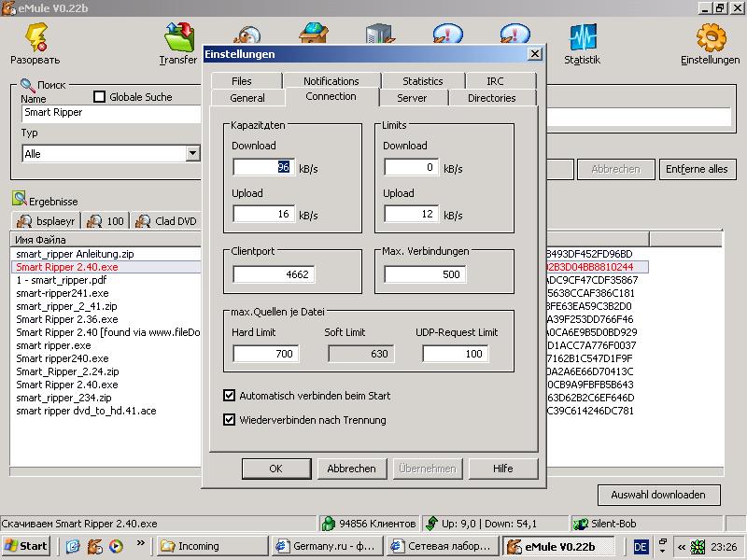Select Smart_Ripper_2.24.zip in results
The image size is (747, 560).
[67, 371]
